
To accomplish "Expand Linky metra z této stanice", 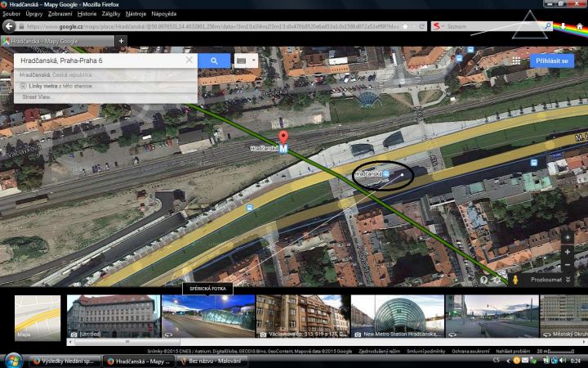I will click(x=60, y=86).
